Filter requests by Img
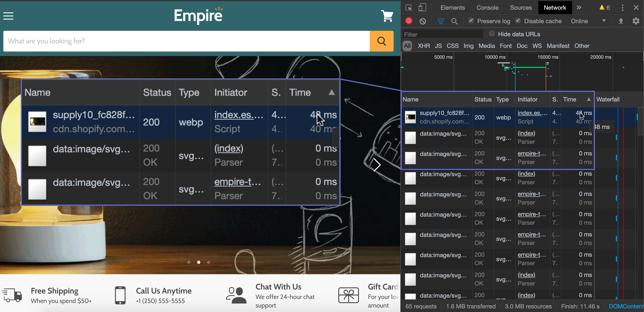The image size is (644, 312). tap(468, 46)
